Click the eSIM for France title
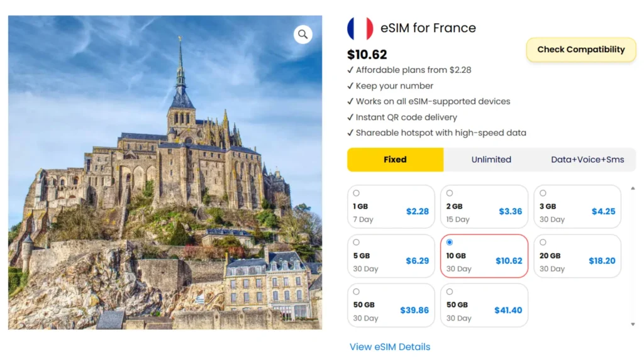Image resolution: width=644 pixels, height=362 pixels. click(x=428, y=28)
